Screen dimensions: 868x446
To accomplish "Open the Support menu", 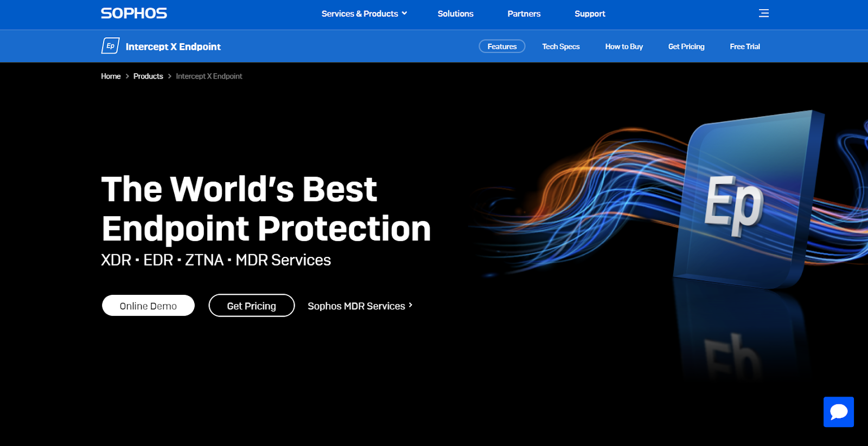I will click(590, 14).
